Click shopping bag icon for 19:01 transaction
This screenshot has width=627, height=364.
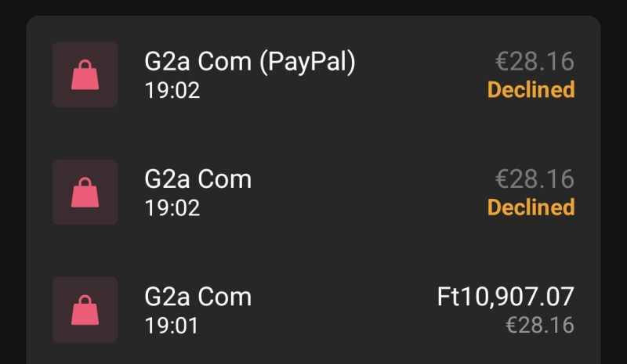pos(85,309)
